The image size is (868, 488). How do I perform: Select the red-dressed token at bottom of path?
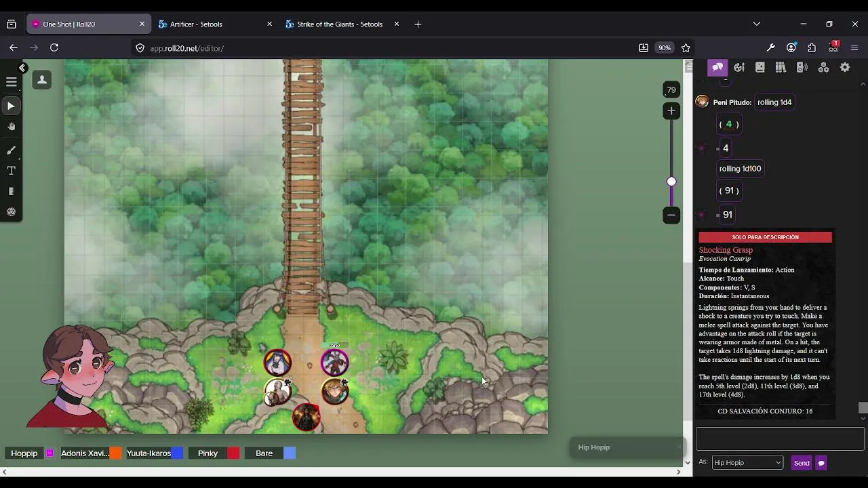tap(306, 417)
